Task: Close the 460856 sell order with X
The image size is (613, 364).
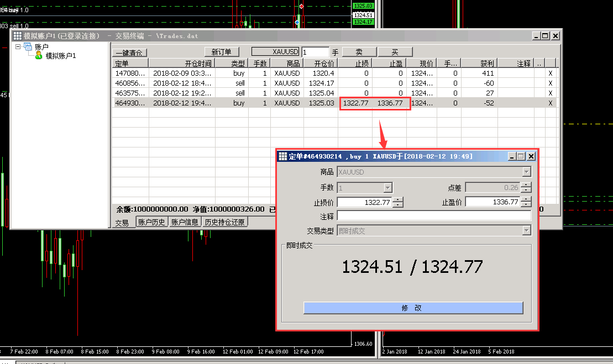Action: pos(550,83)
